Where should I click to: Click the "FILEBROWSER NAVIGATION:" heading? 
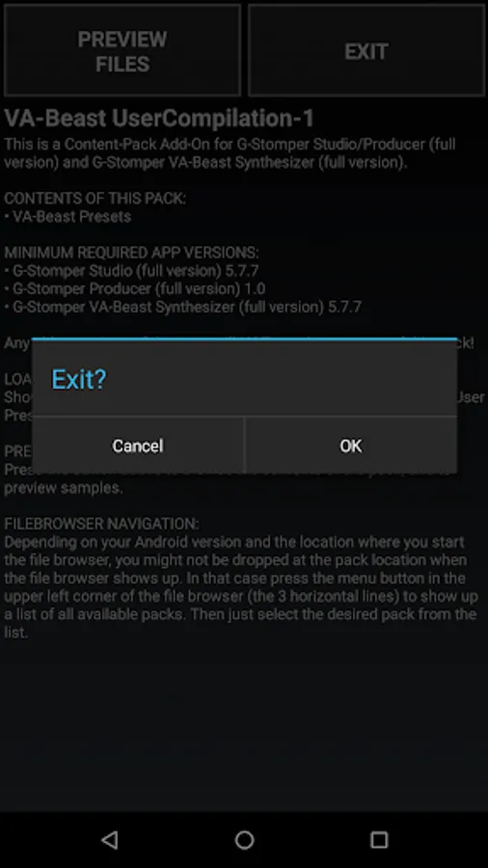[x=101, y=523]
